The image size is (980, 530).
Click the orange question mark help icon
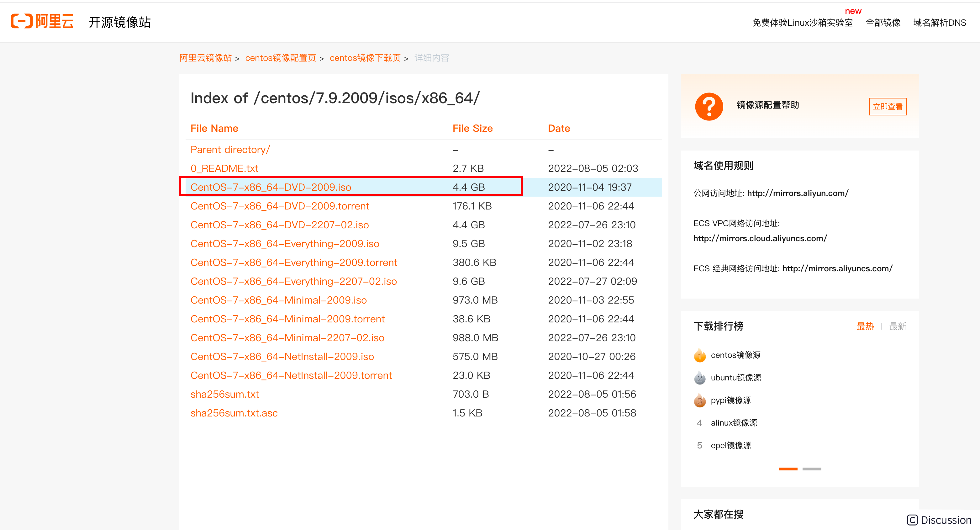(x=709, y=106)
